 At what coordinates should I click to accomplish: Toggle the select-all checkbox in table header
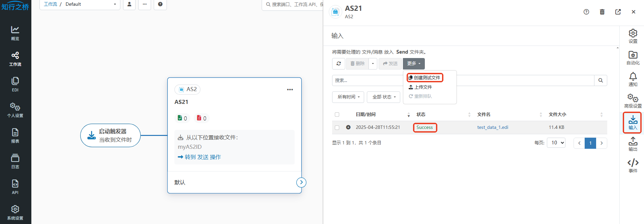pyautogui.click(x=337, y=115)
